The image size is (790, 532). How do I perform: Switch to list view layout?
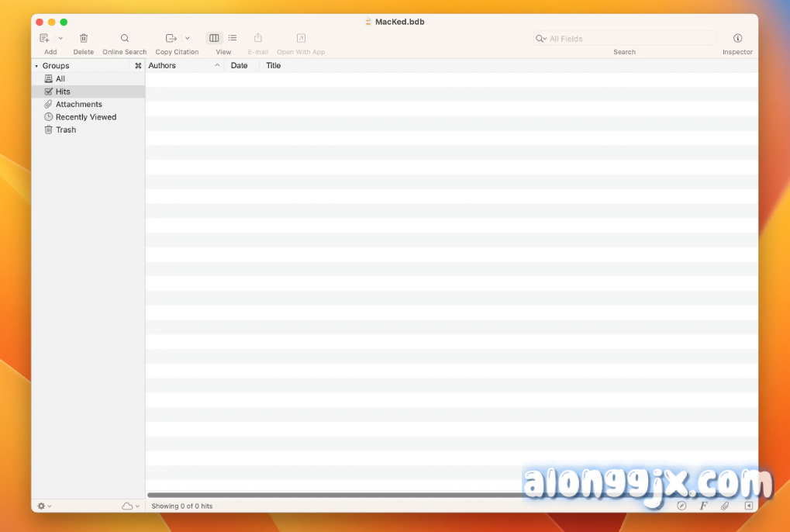(233, 38)
